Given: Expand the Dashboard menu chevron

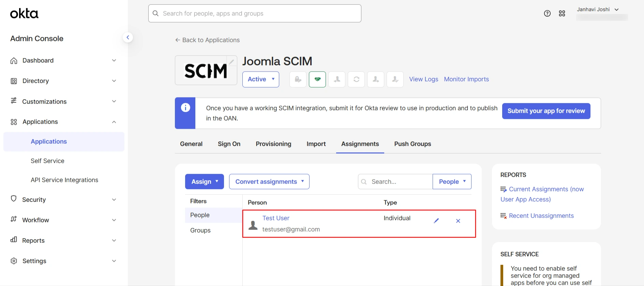Looking at the screenshot, I should [114, 60].
